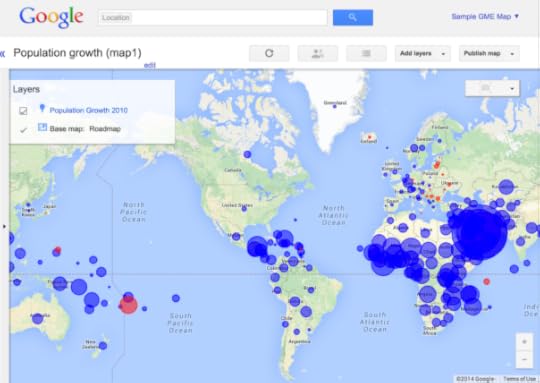Viewport: 540px width, 383px height.
Task: Click the small arrow on left edge
Action: [4, 226]
